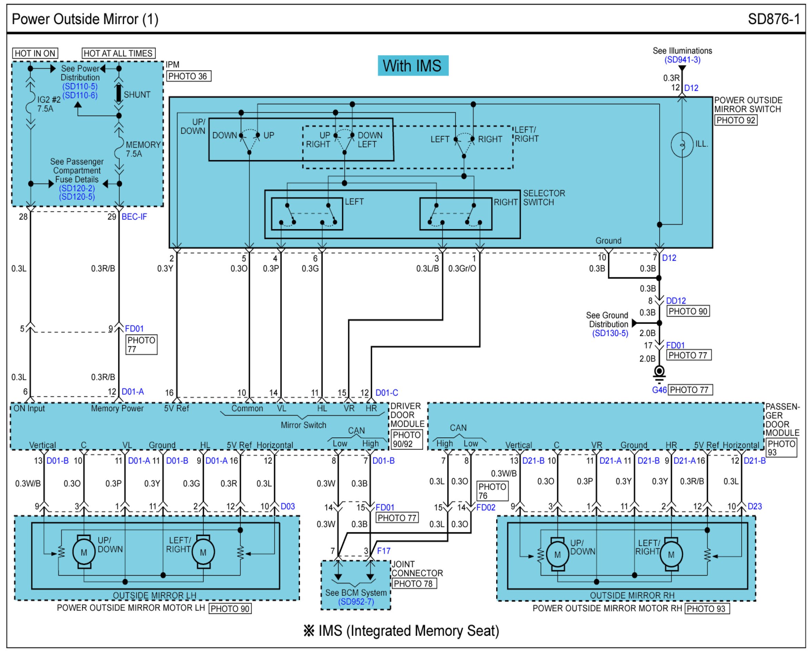Open PHOTO 93 for mirror motor RH

point(707,609)
